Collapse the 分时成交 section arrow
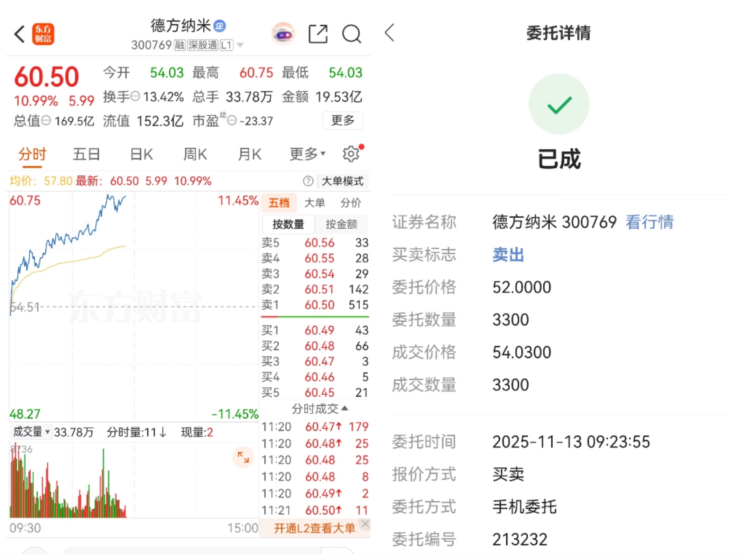This screenshot has height=560, width=747. coord(344,408)
